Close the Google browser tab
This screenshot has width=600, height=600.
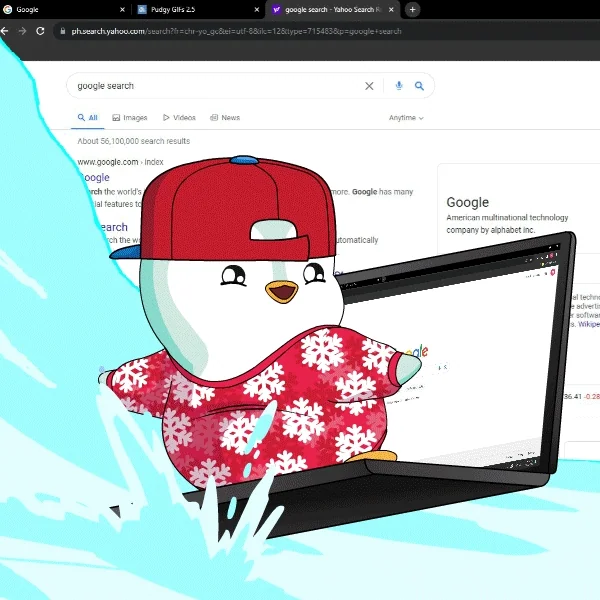click(x=122, y=10)
